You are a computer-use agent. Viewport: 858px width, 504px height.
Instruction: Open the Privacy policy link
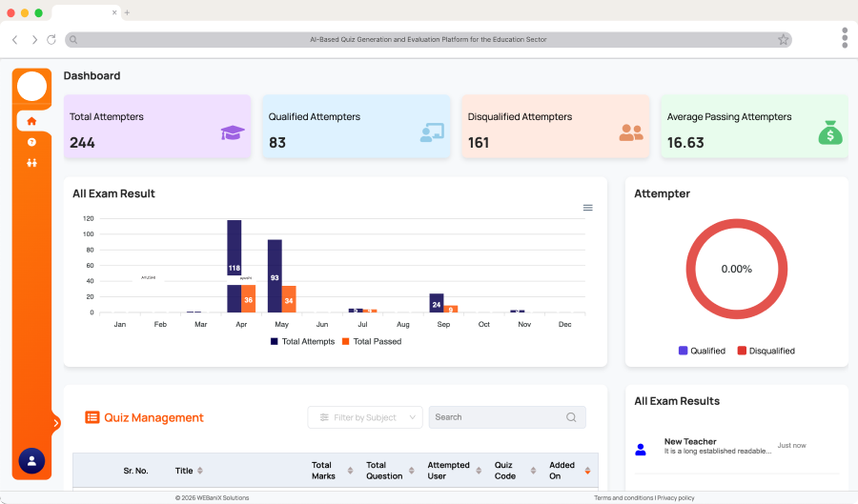pos(675,498)
